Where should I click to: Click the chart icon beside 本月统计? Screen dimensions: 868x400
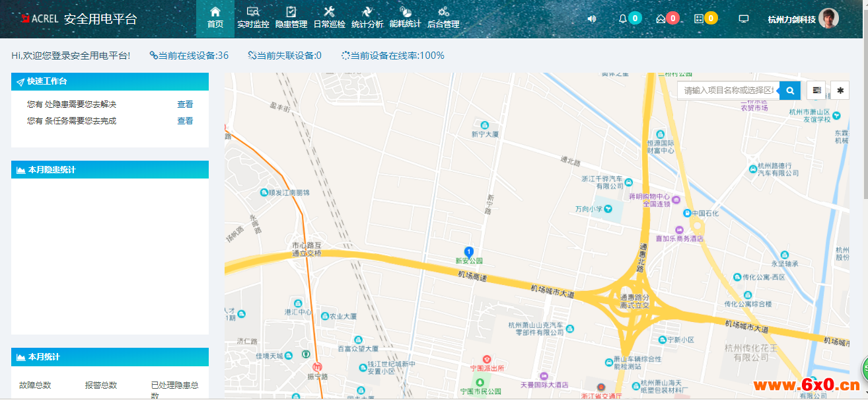tap(20, 357)
